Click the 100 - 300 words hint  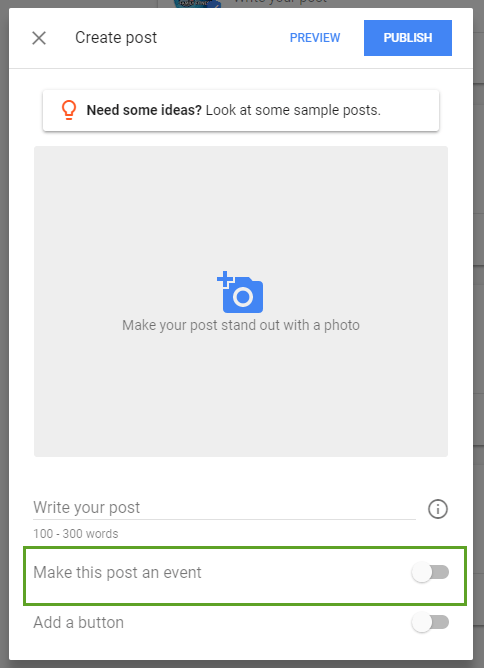76,534
